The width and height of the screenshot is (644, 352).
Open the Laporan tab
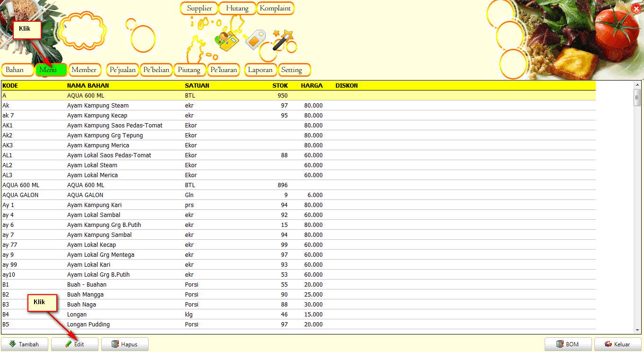pyautogui.click(x=261, y=70)
